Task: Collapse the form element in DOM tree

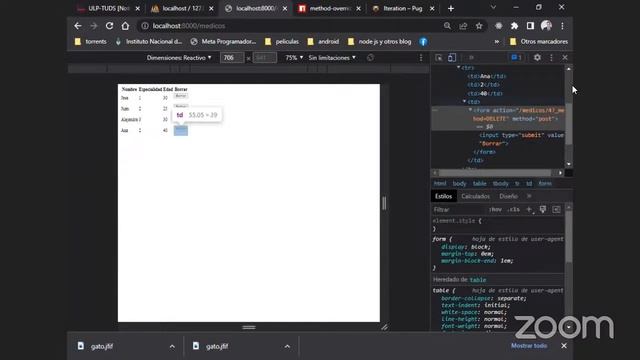Action: [470, 110]
